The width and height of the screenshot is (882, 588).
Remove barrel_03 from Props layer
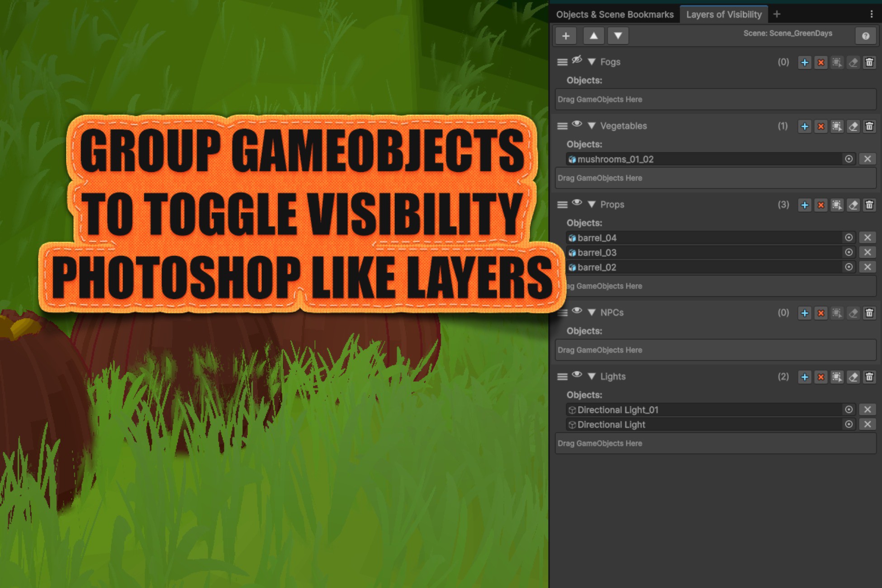coord(867,252)
